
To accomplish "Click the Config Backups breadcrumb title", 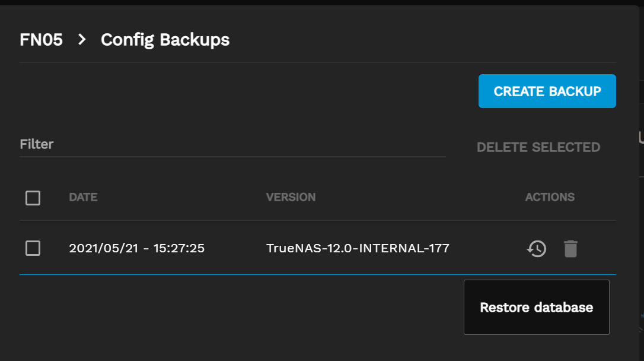I will pyautogui.click(x=165, y=40).
